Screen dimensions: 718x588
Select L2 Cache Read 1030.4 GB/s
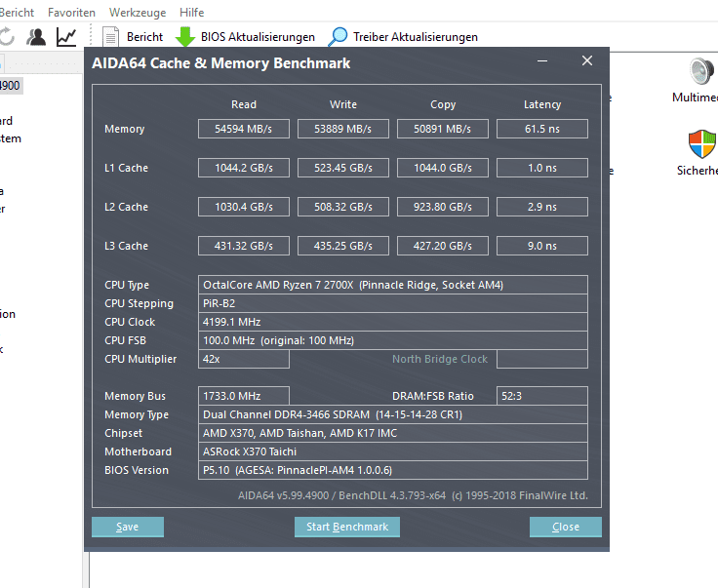244,207
